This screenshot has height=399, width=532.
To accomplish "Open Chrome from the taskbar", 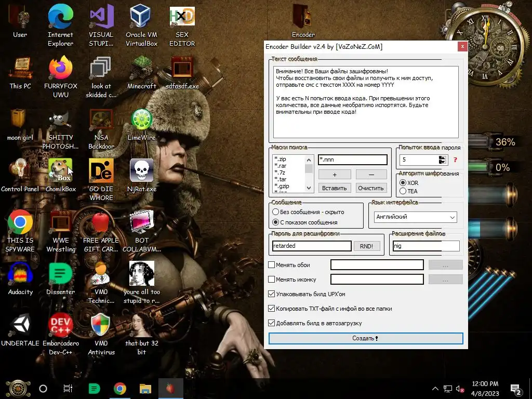I will [x=120, y=389].
